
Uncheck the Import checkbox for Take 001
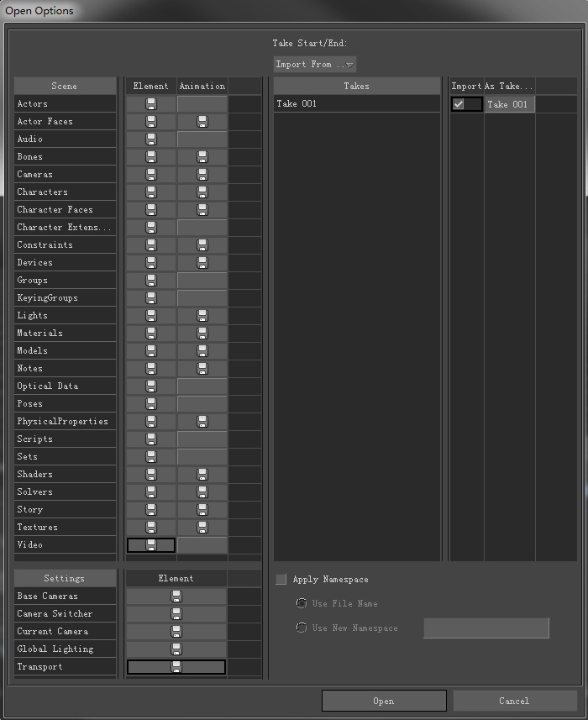point(459,104)
